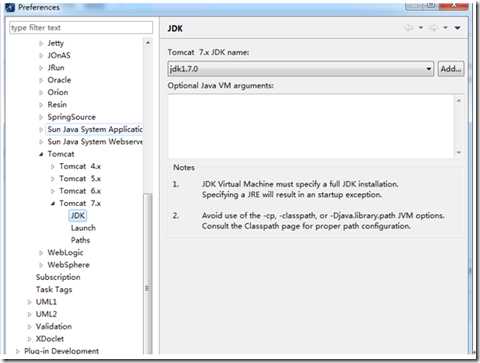Select the WebLogic tree item label
This screenshot has height=363, width=480.
point(65,253)
